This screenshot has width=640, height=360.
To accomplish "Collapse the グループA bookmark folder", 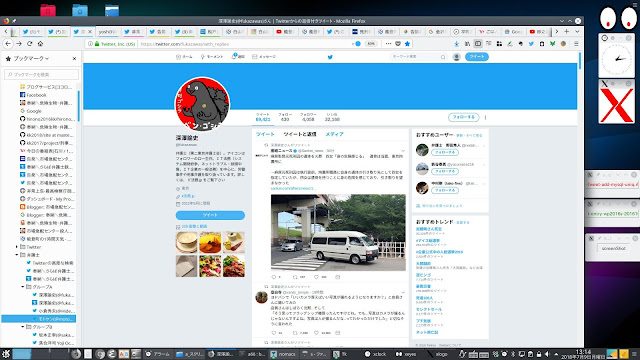I will (x=23, y=287).
